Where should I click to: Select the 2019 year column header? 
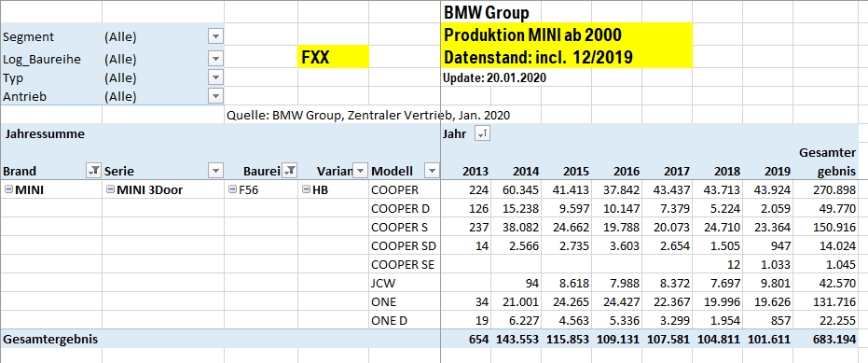763,171
